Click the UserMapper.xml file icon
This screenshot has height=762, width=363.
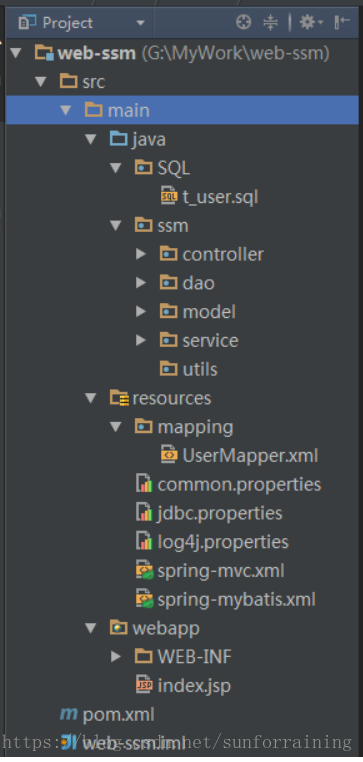(x=169, y=455)
